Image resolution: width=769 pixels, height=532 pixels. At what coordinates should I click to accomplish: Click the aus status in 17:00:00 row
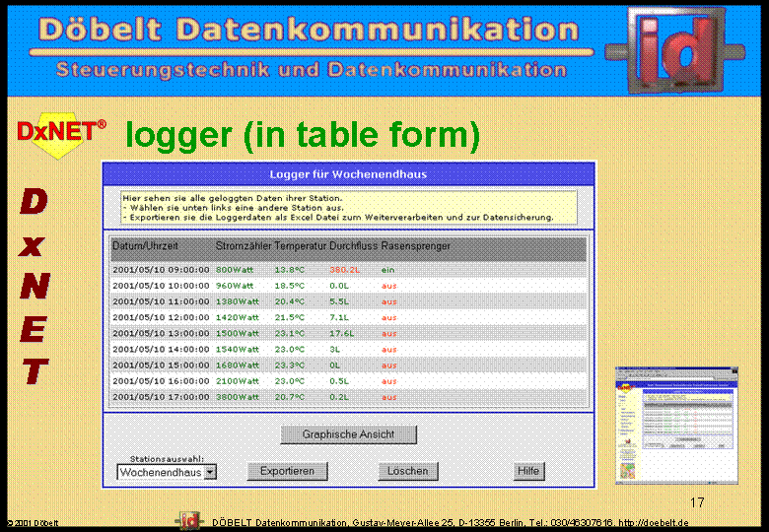pyautogui.click(x=388, y=397)
